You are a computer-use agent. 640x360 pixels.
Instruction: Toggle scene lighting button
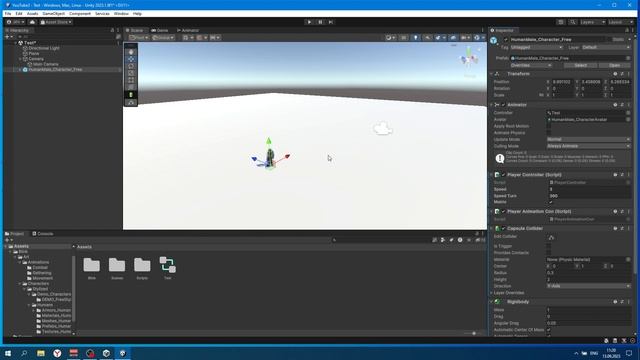pyautogui.click(x=416, y=38)
